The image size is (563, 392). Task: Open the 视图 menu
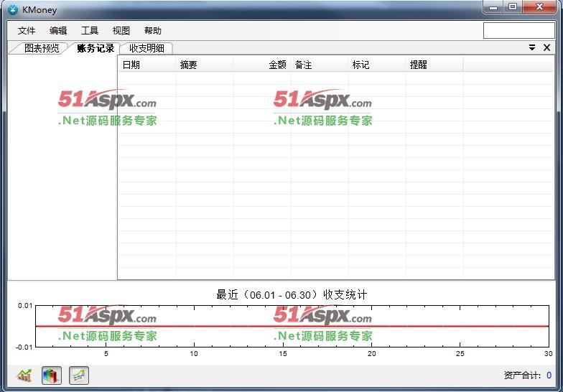(x=121, y=30)
